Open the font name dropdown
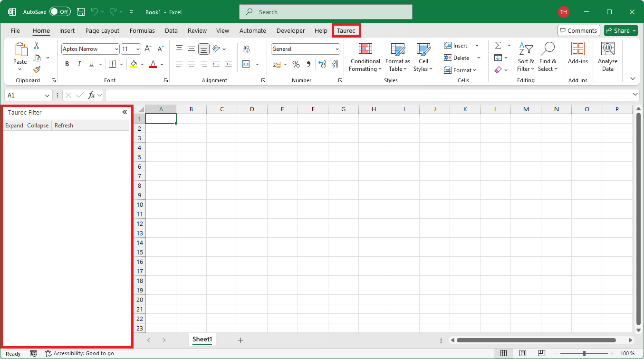This screenshot has height=359, width=644. pyautogui.click(x=116, y=49)
